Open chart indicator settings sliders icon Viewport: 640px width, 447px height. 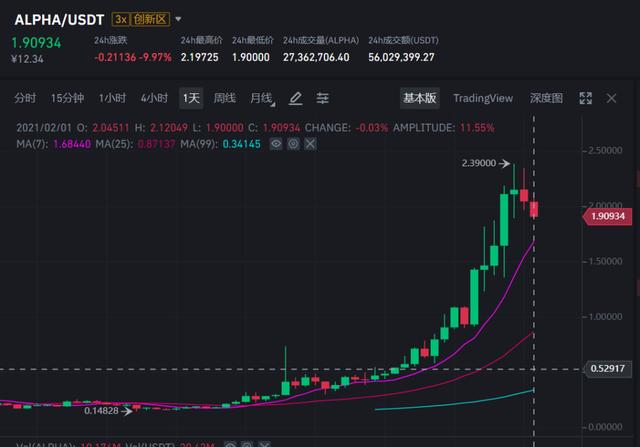tap(322, 98)
